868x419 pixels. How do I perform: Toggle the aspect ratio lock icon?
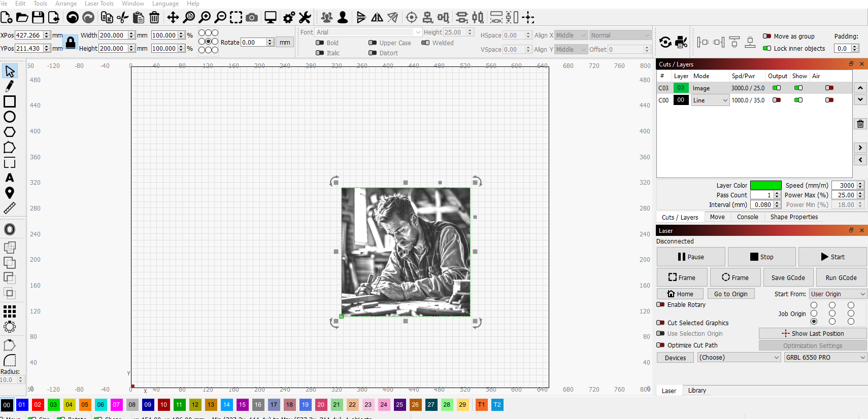[x=71, y=43]
